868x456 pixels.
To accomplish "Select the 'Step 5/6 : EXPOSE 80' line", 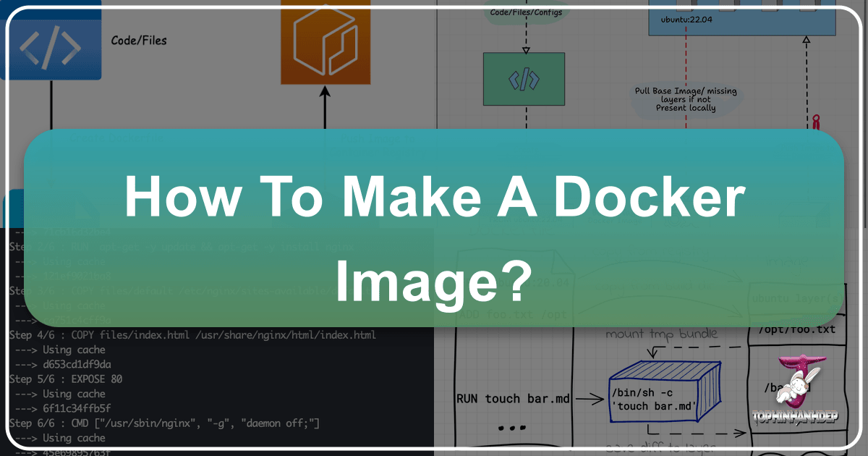I will (x=66, y=379).
